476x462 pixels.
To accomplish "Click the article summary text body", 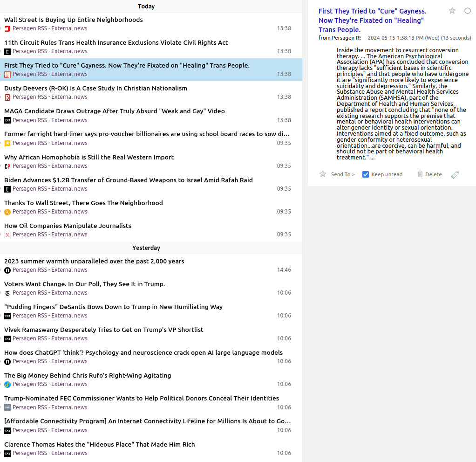I will click(x=402, y=103).
